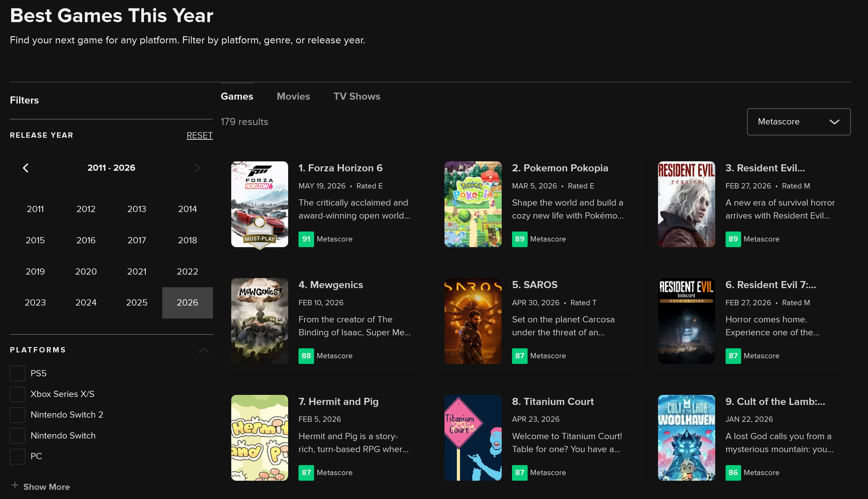Filter by release year 2024
This screenshot has width=868, height=499.
(86, 303)
